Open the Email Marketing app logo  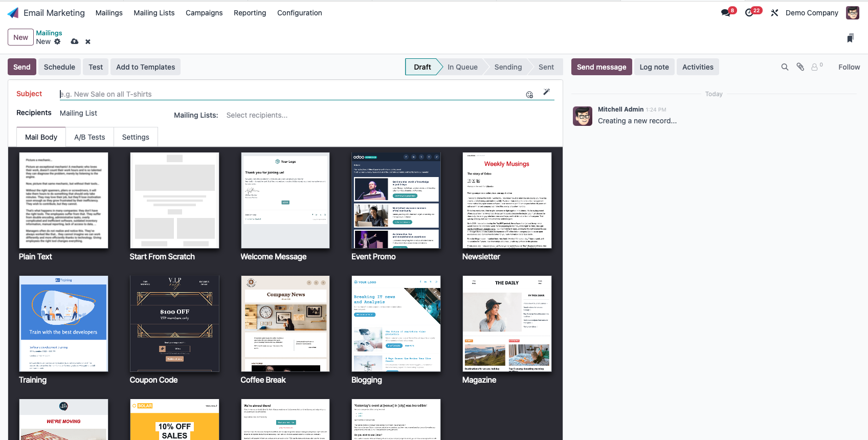[13, 13]
